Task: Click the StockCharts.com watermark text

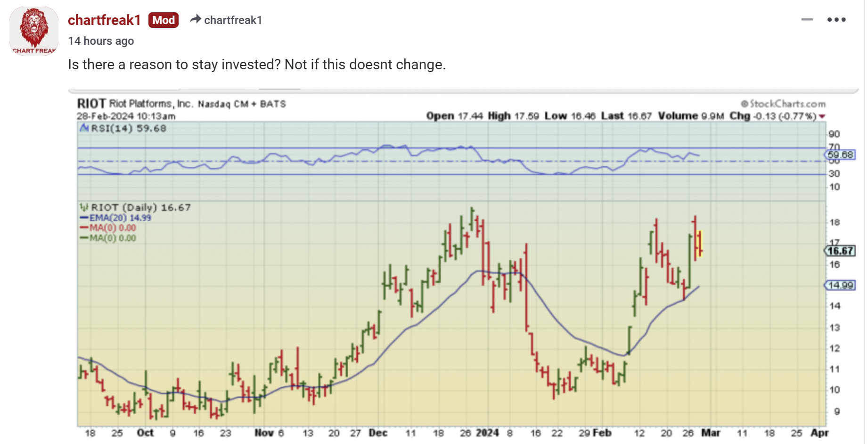Action: 783,104
